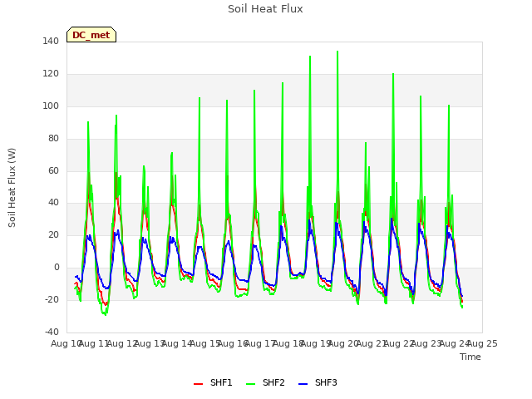The image size is (532, 399).
Task: Click the lowest SHF2 trough near Aug 11
Action: (106, 314)
